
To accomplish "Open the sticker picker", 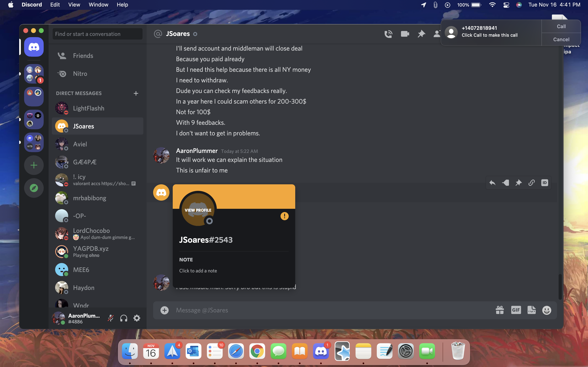I will [x=532, y=310].
